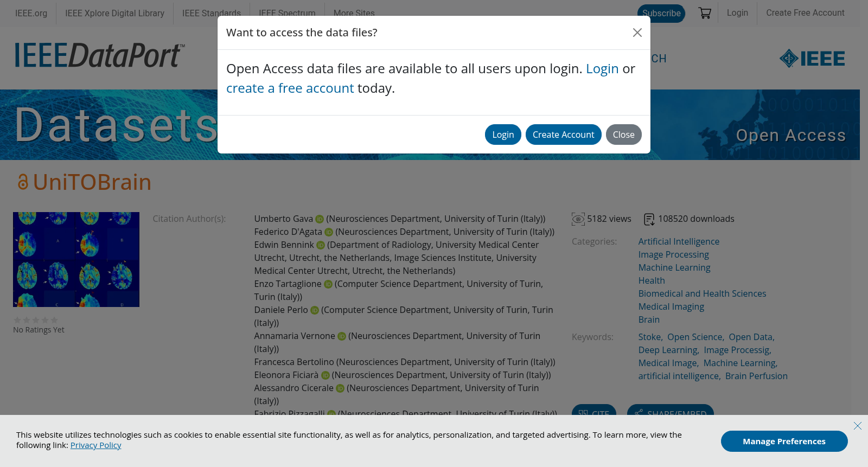
Task: Open Eleonora Ficiarà's ORCID icon
Action: click(325, 375)
